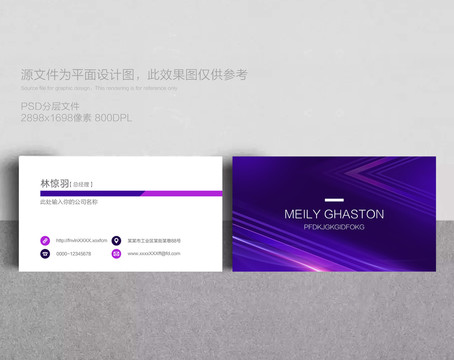Click the white dash above MEILY GHASTON
The width and height of the screenshot is (454, 360).
pyautogui.click(x=334, y=200)
